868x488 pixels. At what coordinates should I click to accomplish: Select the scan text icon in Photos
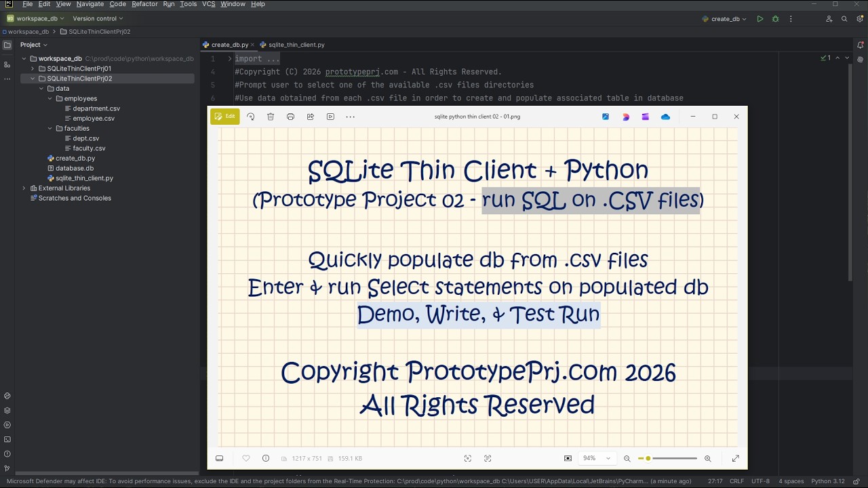click(488, 459)
